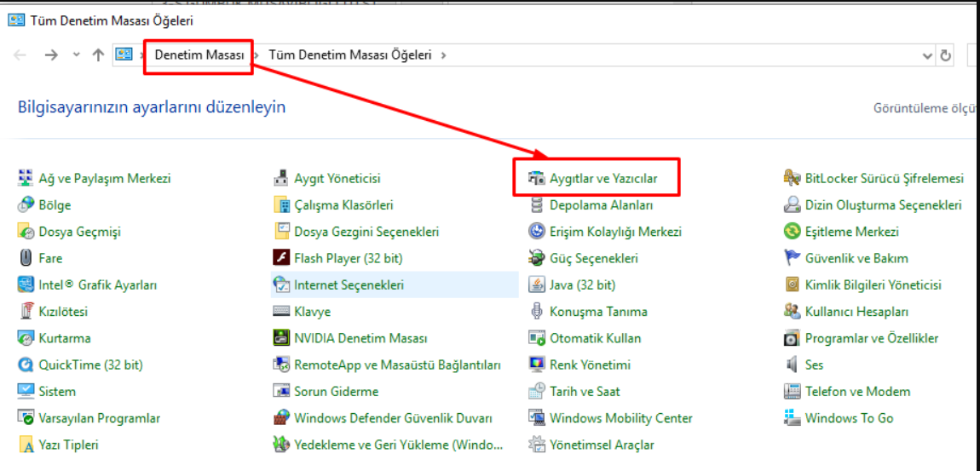Open Windows Mobility Center link
The height and width of the screenshot is (471, 980).
(620, 418)
